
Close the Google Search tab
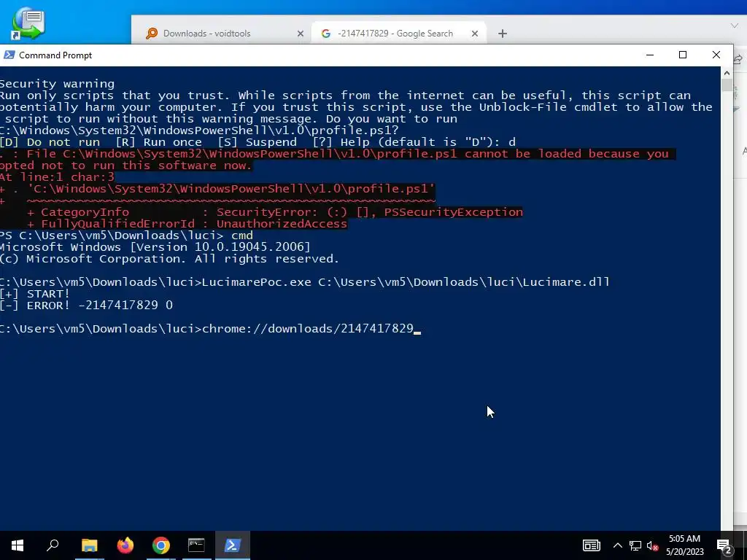click(x=474, y=34)
